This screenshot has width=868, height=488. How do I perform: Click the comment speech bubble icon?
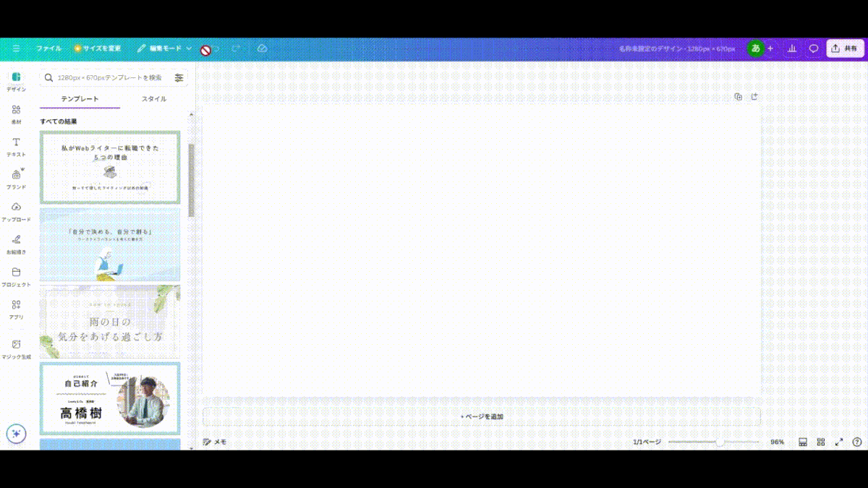(814, 48)
